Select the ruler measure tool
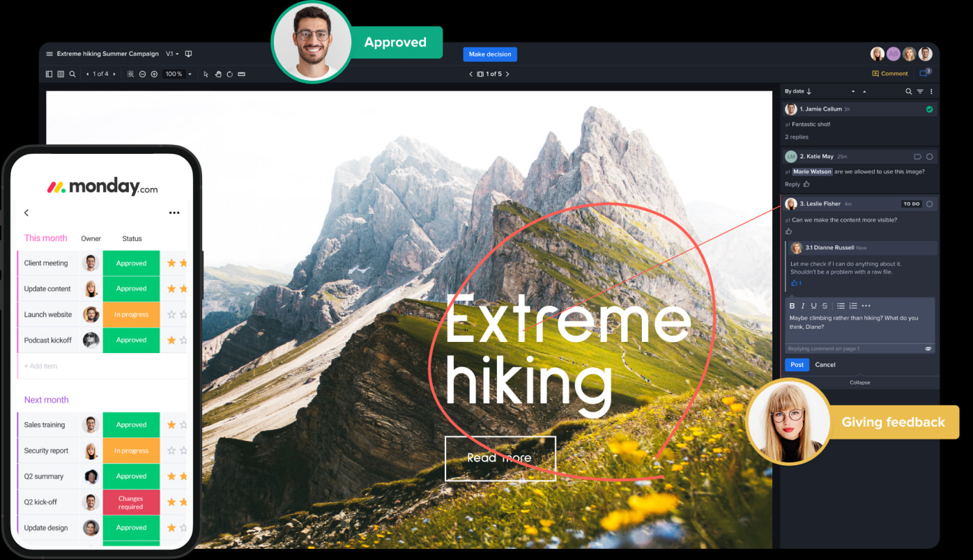The image size is (973, 560). click(242, 74)
